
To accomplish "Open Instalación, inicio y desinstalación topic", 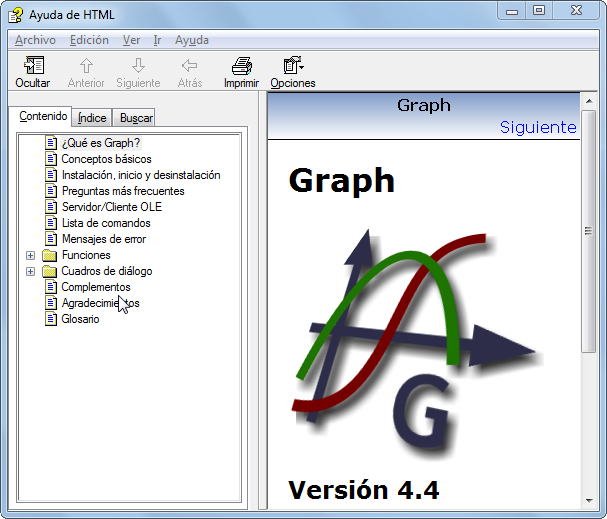I will coord(141,175).
